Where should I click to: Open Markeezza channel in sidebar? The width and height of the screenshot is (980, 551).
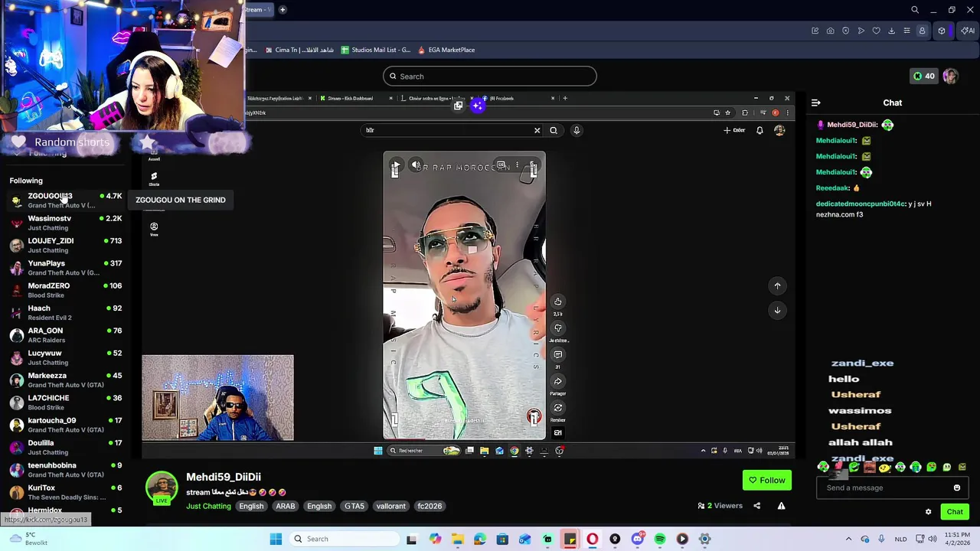[66, 380]
